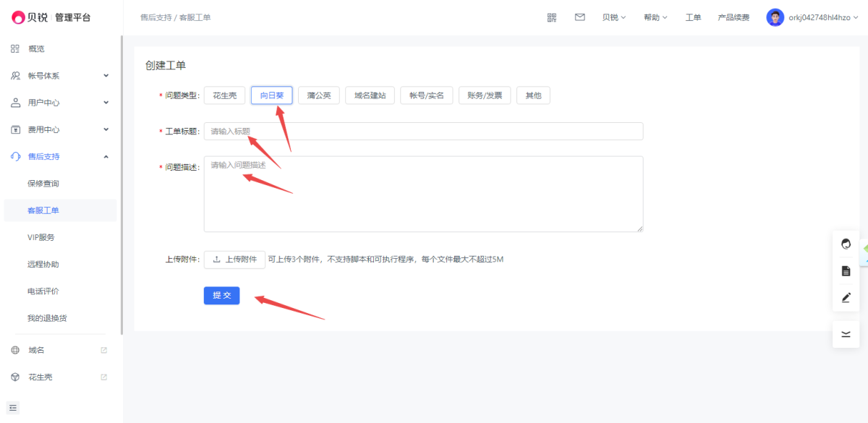Screen dimensions: 868x423
Task: Expand 费用中心 sidebar menu
Action: (x=106, y=129)
